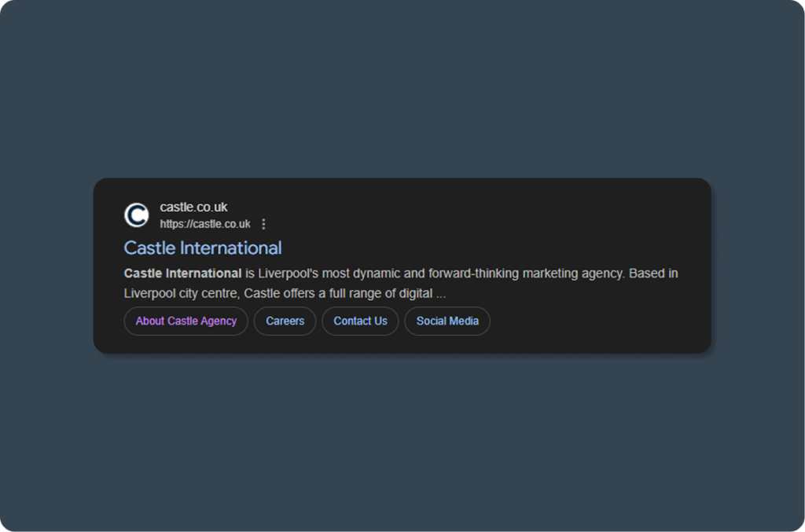The width and height of the screenshot is (805, 532).
Task: Click the word "forward-thinking" in the description
Action: (x=473, y=273)
